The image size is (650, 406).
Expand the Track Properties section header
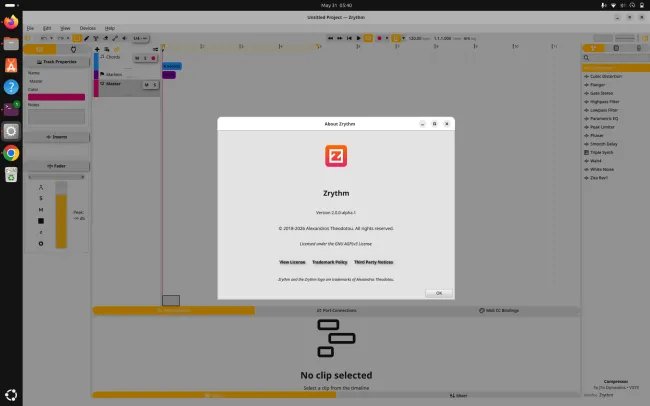click(x=57, y=62)
